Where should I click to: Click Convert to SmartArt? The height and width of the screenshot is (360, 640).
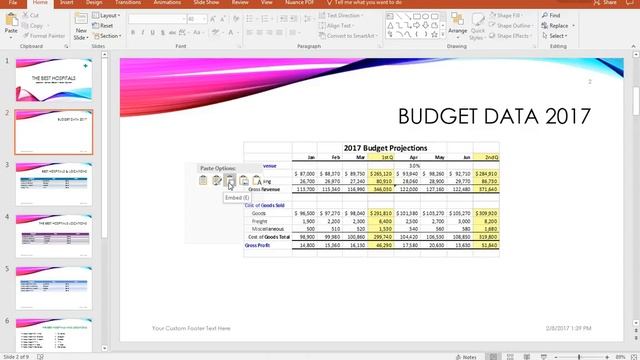click(x=348, y=36)
